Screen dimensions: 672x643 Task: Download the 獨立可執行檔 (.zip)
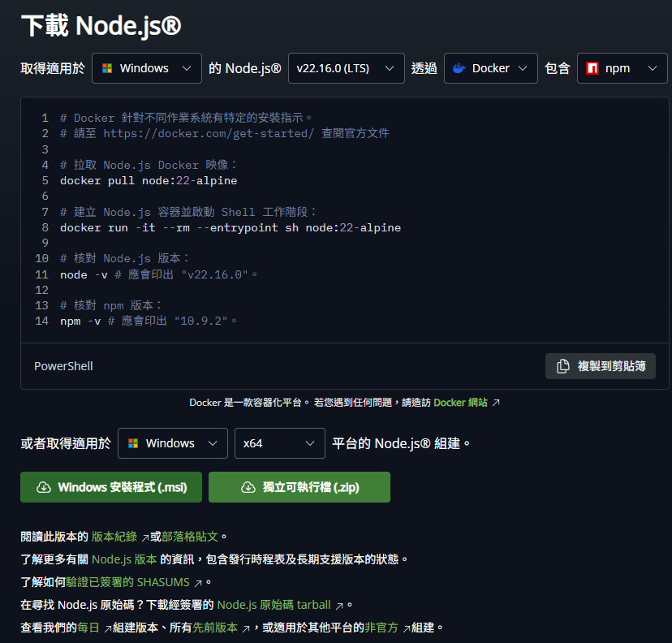point(299,487)
